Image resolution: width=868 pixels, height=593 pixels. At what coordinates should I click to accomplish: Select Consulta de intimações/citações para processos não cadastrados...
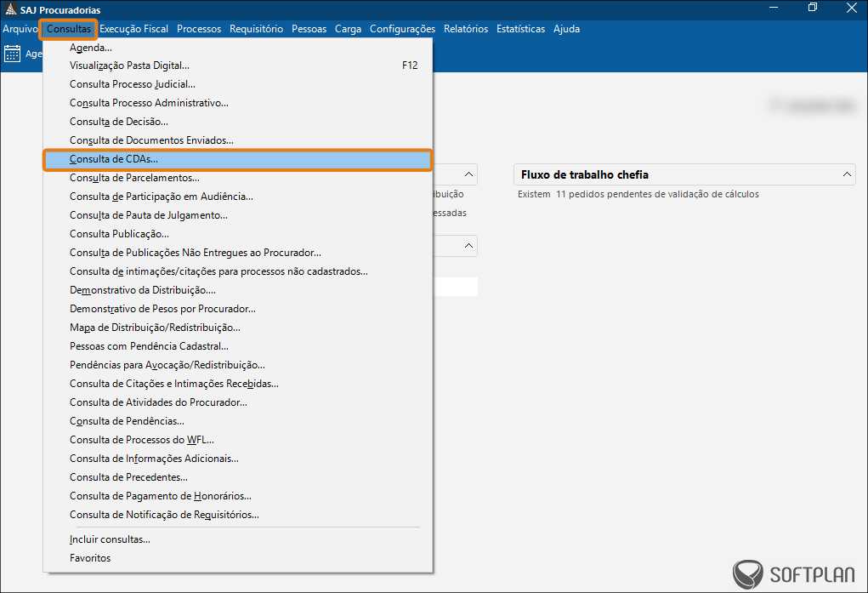click(x=238, y=271)
